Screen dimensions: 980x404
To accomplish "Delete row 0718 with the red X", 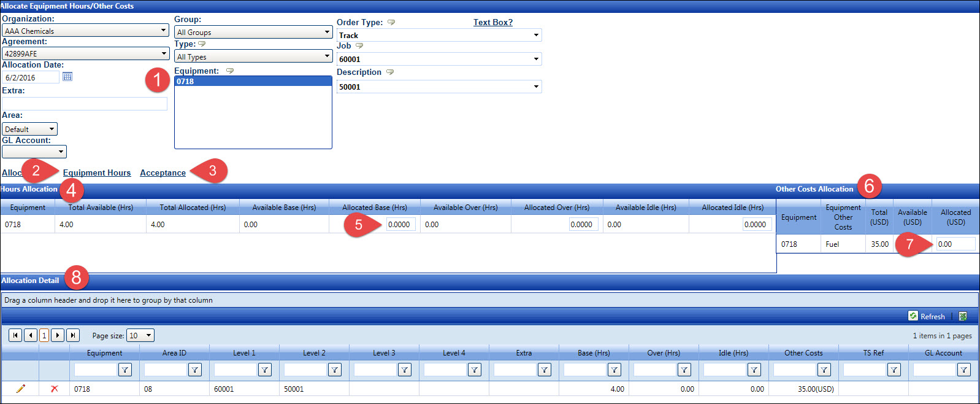I will pyautogui.click(x=55, y=389).
